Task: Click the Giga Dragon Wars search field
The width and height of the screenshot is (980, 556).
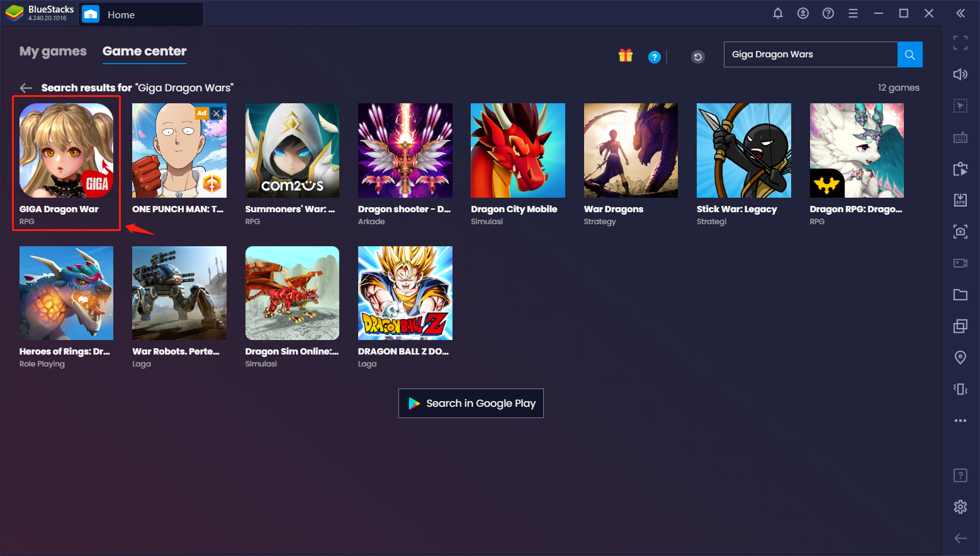Action: (811, 55)
